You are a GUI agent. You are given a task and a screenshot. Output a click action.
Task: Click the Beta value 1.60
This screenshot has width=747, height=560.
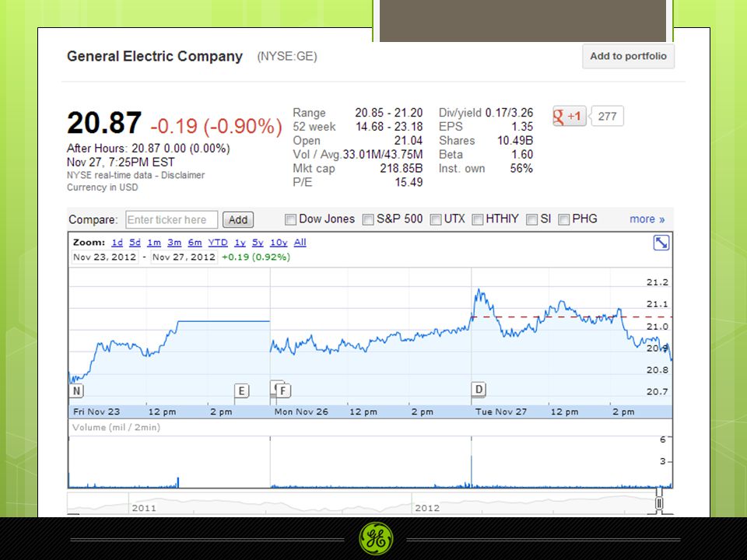coord(522,154)
